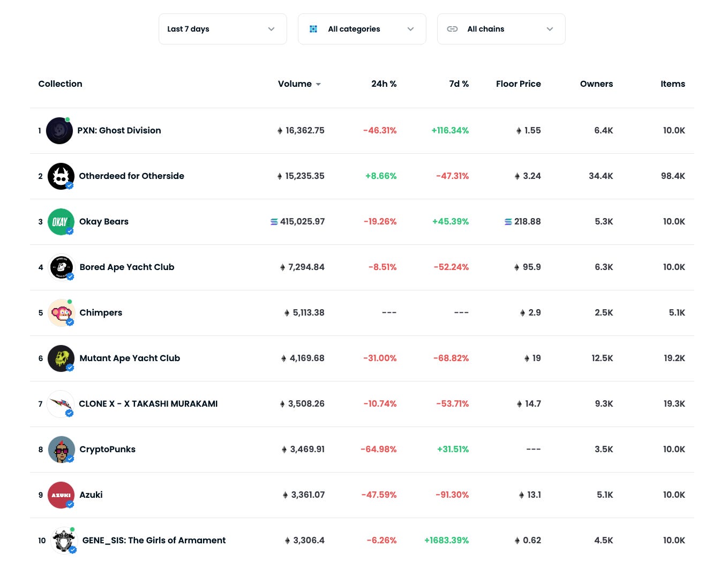
Task: Open CryptoPunks collection avatar
Action: tap(61, 450)
